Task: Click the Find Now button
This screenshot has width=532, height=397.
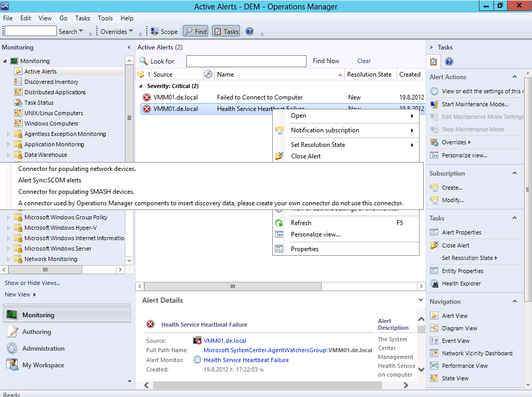Action: (326, 61)
